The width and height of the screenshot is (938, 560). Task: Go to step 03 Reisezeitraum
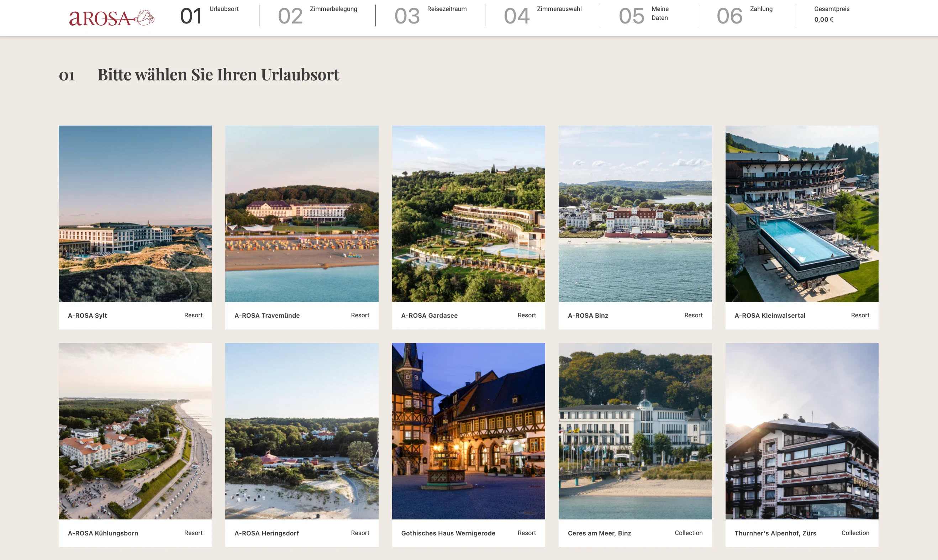[x=430, y=15]
